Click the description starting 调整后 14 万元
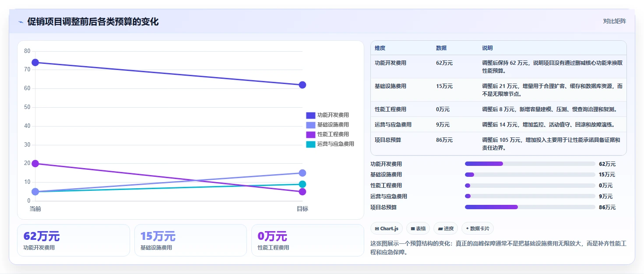Viewport: 644px width, 274px height. pyautogui.click(x=548, y=125)
